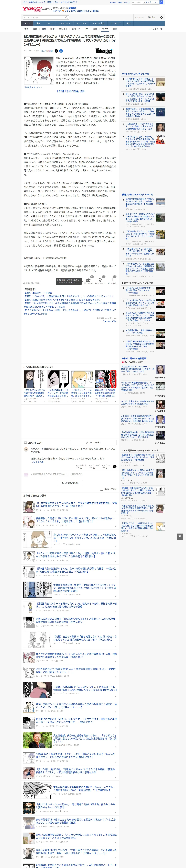Screen dimensions: 186x868
Task: Open 【漫画】本エピソードを読む related link
Action: click(38, 293)
